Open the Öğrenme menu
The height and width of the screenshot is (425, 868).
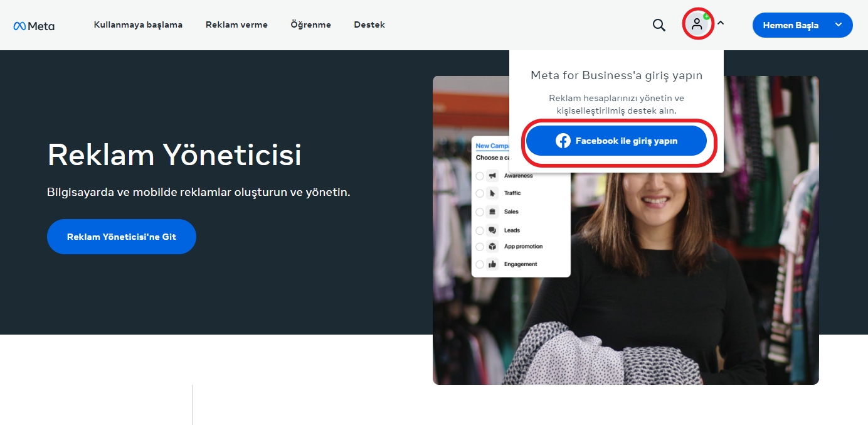pyautogui.click(x=310, y=25)
